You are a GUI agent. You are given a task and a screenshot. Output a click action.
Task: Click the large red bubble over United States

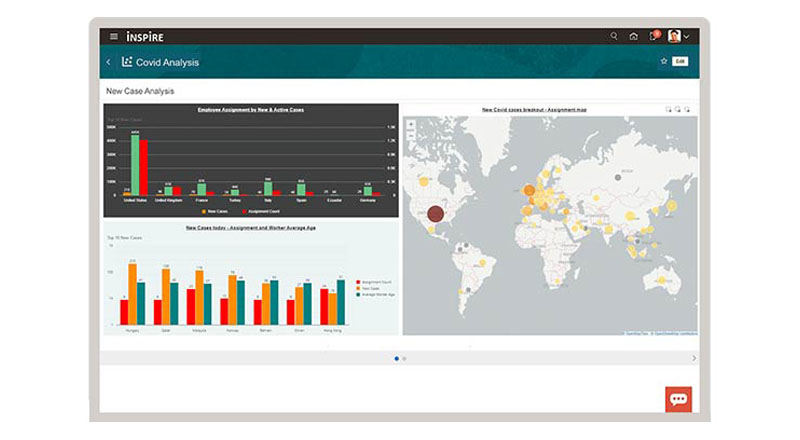click(x=436, y=213)
